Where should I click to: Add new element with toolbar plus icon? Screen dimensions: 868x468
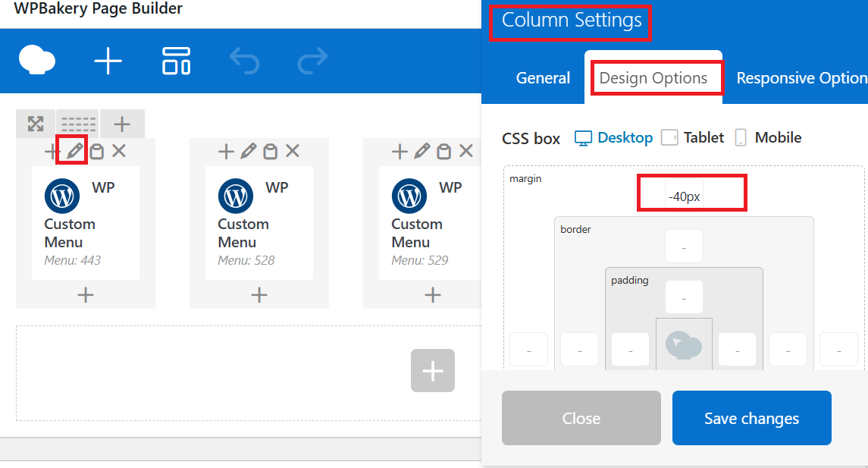click(108, 61)
